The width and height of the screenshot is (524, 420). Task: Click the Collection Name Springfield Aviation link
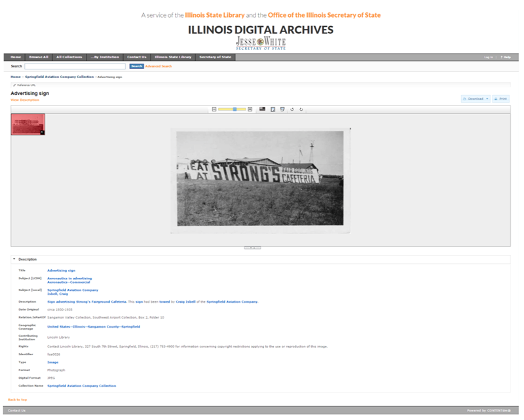[x=81, y=386]
